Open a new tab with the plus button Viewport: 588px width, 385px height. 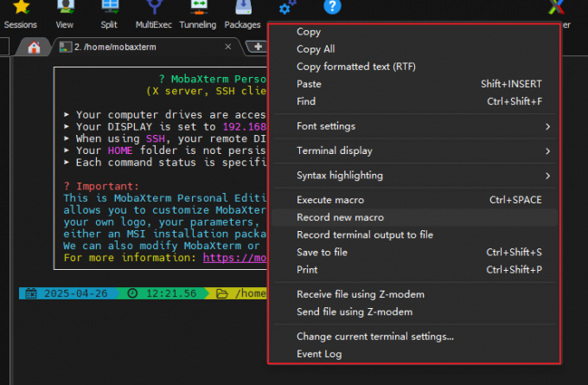(x=258, y=47)
